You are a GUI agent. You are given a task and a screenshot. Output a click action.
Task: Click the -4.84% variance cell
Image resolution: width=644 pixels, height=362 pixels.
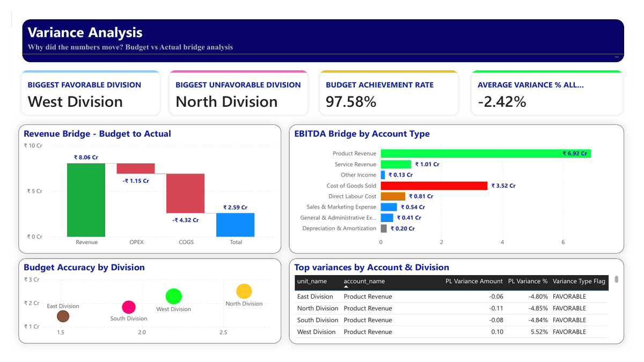click(537, 320)
